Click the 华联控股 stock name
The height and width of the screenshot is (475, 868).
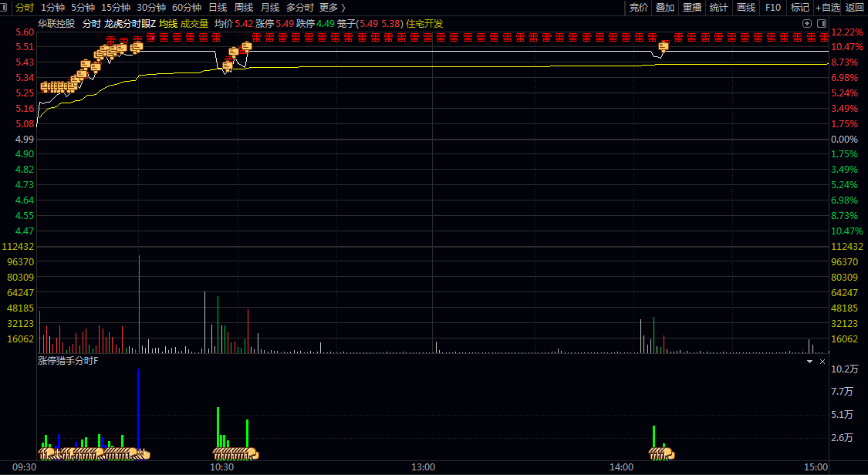tap(56, 23)
